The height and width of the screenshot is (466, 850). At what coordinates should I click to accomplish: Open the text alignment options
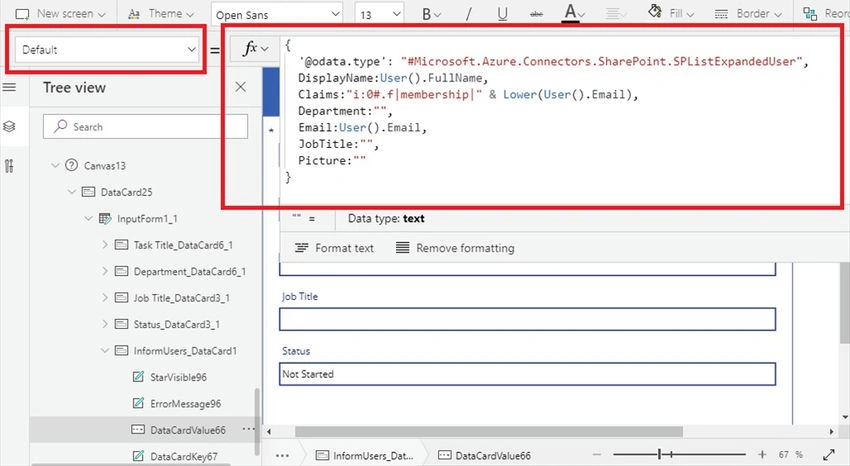[x=615, y=14]
